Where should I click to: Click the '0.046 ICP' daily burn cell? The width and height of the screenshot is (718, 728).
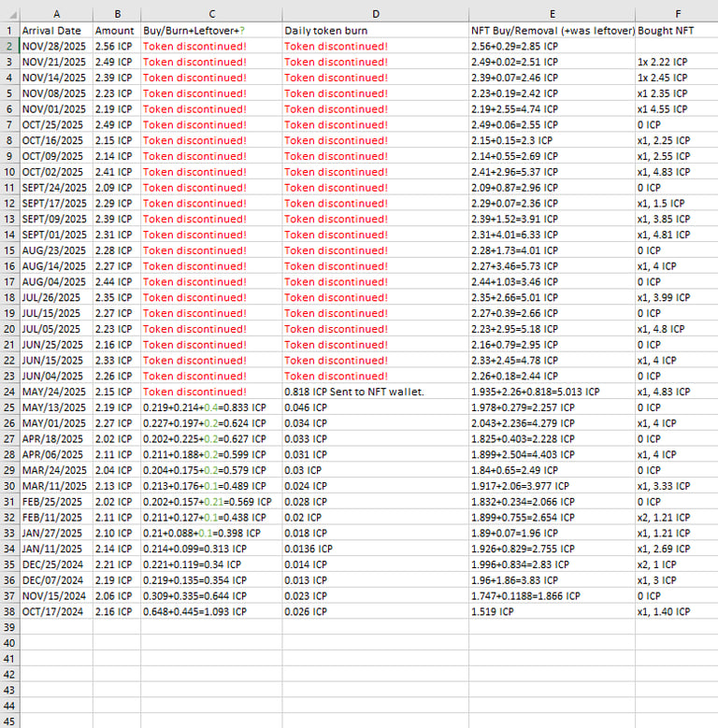coord(375,407)
